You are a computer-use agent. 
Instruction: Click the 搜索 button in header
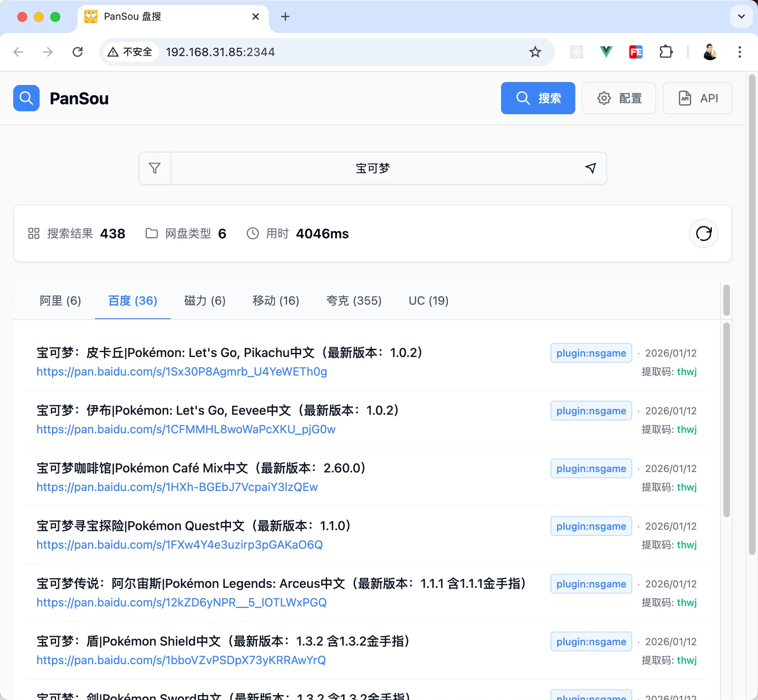538,98
